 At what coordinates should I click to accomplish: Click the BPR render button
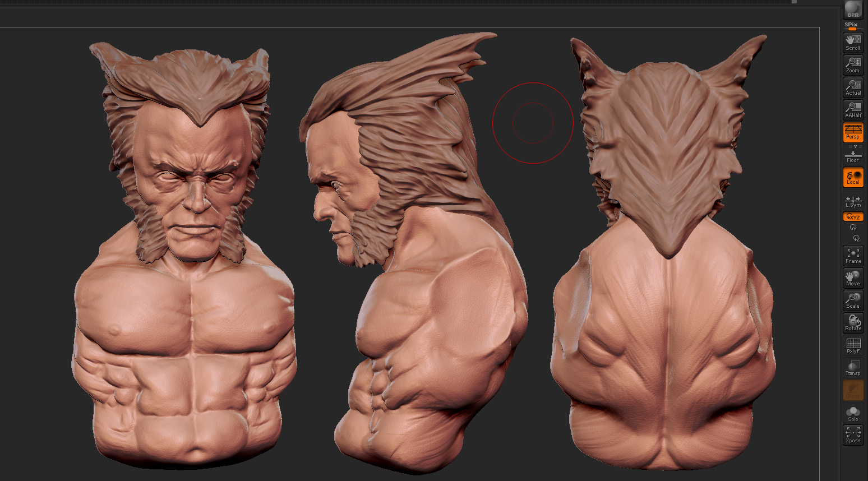click(853, 10)
